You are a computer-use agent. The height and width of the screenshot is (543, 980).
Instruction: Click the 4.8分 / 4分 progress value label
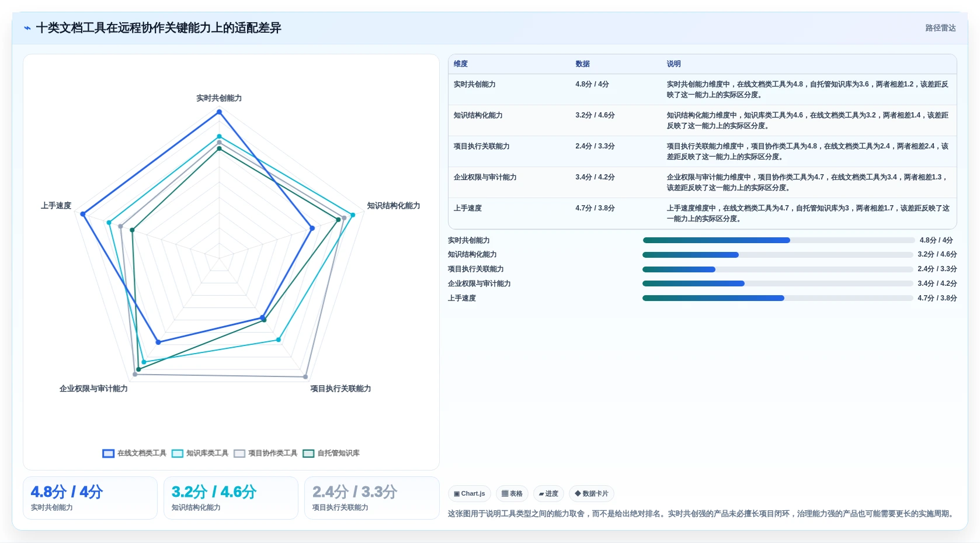point(936,240)
